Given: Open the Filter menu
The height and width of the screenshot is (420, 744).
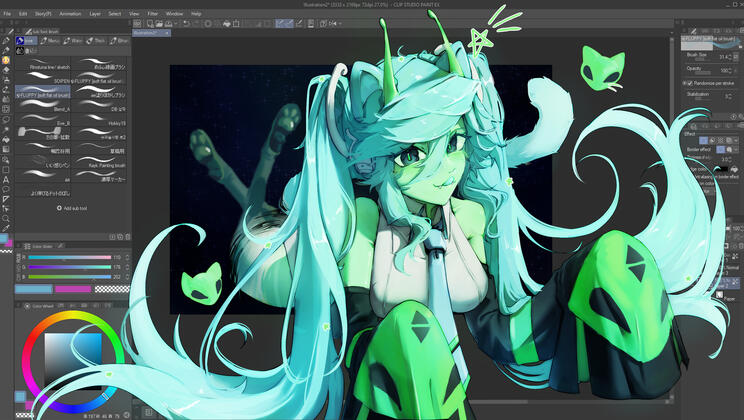Looking at the screenshot, I should (152, 14).
